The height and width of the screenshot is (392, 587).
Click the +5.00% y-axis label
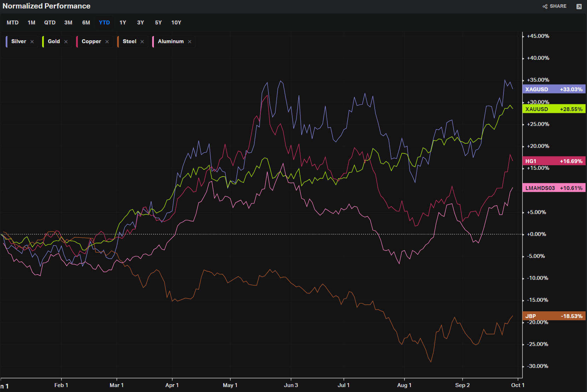click(537, 212)
